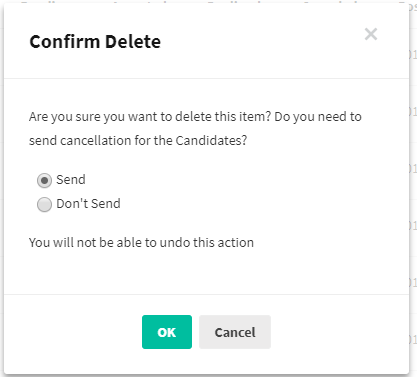The height and width of the screenshot is (377, 417).
Task: Click the 'send cancellation for the Candidates' line
Action: tap(138, 140)
